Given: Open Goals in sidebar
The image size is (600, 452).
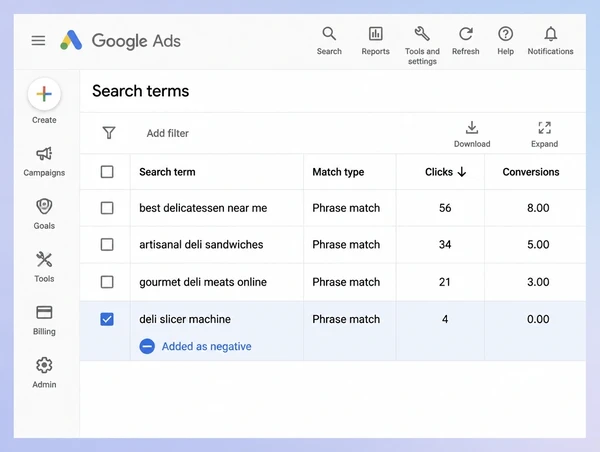Looking at the screenshot, I should [x=44, y=214].
